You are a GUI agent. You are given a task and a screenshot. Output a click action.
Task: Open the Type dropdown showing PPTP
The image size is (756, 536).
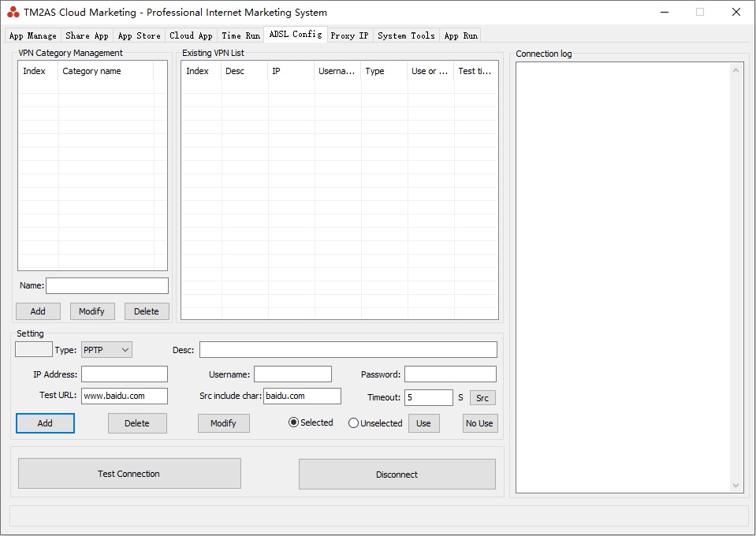[106, 349]
